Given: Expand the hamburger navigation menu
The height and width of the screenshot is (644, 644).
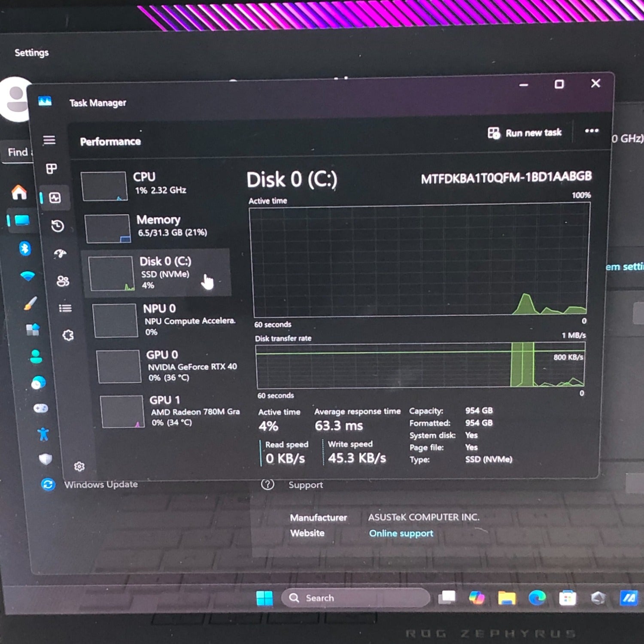Looking at the screenshot, I should pos(49,140).
